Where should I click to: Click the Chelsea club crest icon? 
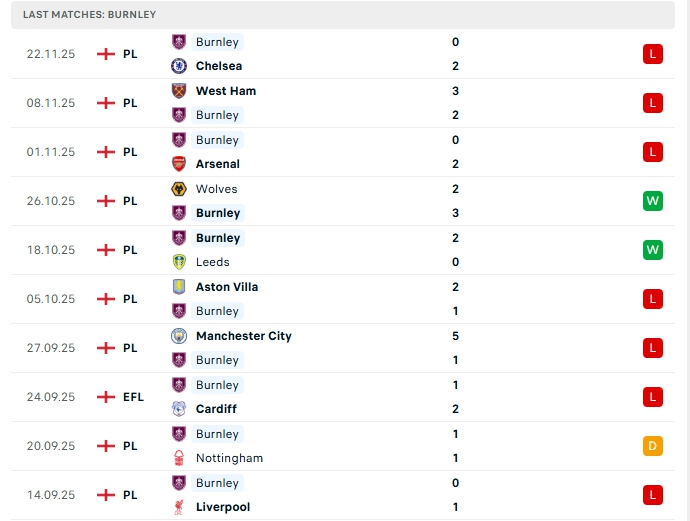(x=179, y=66)
